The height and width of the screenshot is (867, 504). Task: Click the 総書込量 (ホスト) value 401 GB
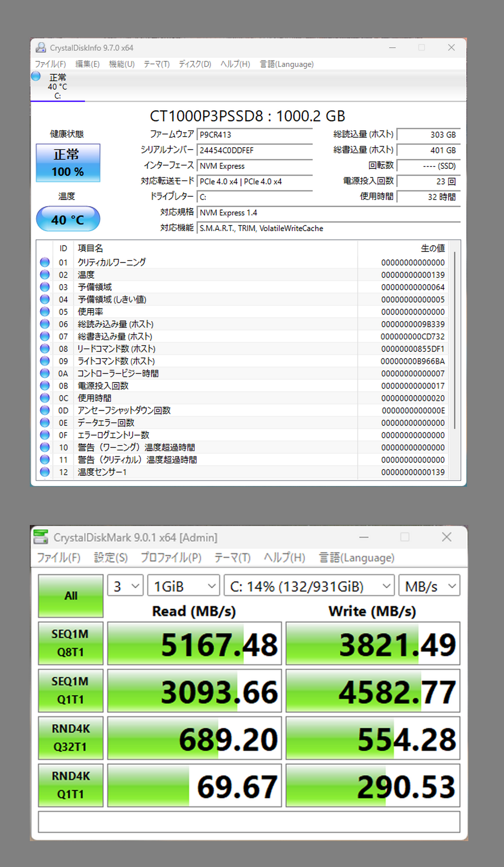point(428,150)
